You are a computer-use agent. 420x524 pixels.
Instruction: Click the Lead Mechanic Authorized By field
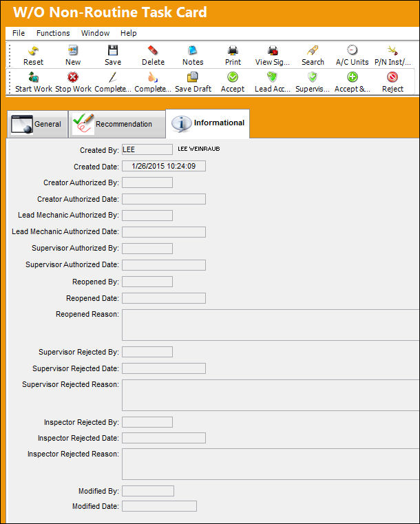147,216
